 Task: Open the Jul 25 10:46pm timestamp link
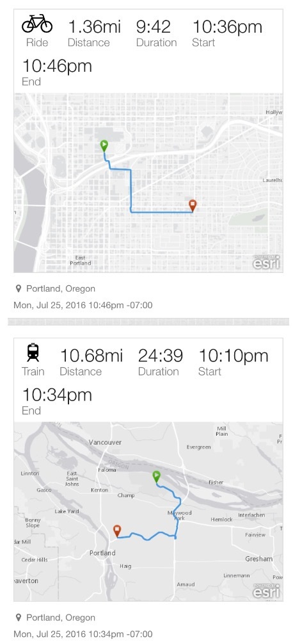(83, 305)
